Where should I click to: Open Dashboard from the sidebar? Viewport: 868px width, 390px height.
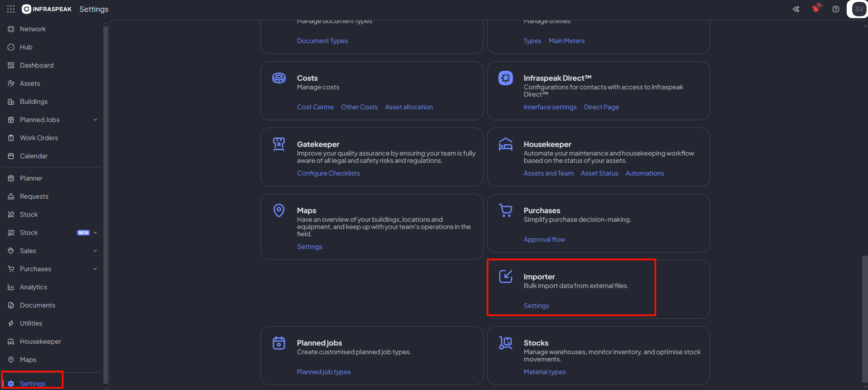(x=37, y=65)
